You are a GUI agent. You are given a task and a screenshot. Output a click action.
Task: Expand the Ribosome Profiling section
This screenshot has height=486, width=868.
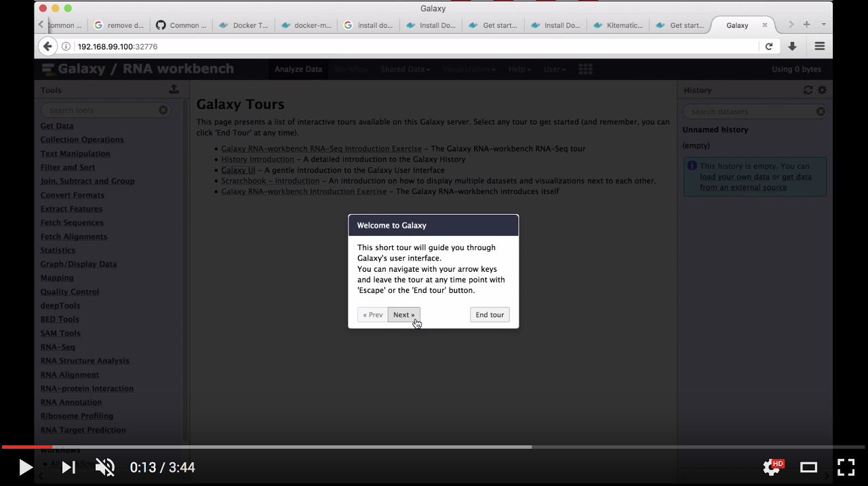(77, 416)
